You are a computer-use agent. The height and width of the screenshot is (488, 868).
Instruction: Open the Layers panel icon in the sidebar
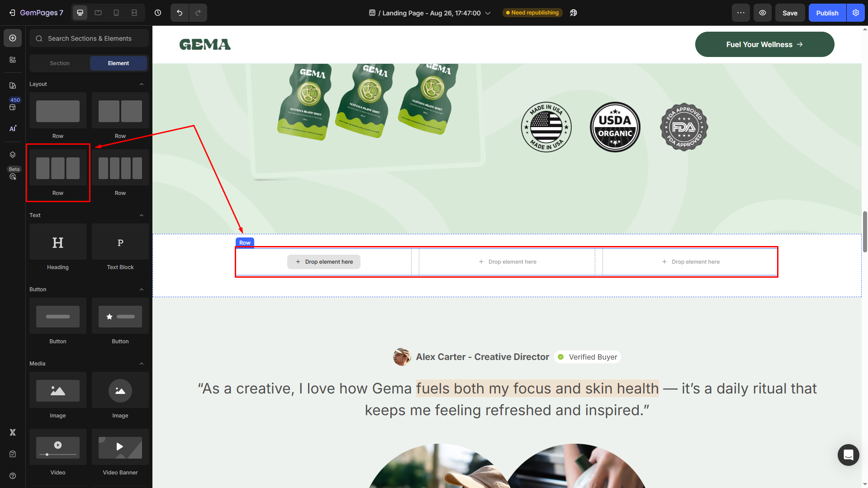tap(13, 155)
